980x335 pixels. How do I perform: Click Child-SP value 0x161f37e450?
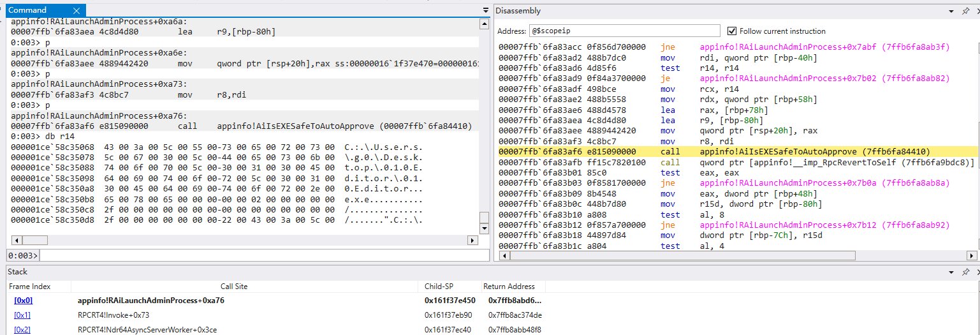450,301
